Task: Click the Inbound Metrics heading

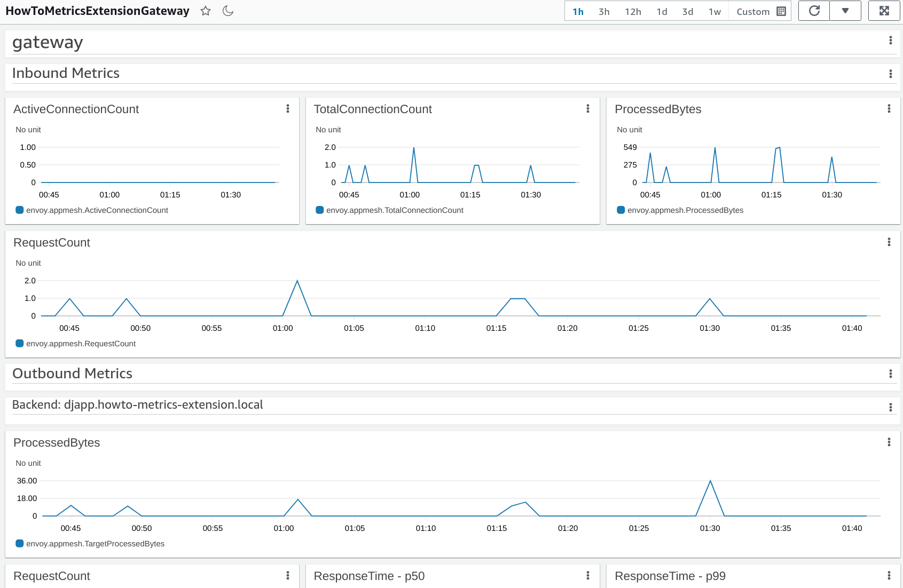Action: point(66,73)
